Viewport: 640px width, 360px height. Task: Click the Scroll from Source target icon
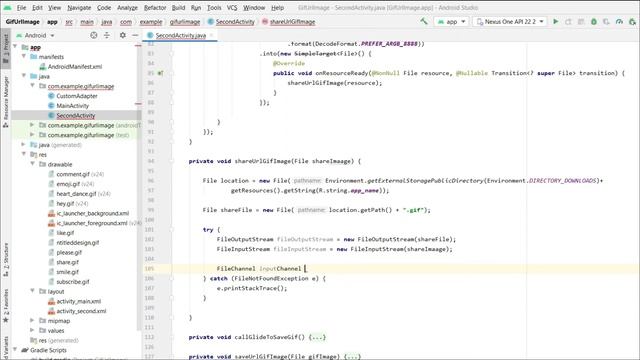pos(94,36)
